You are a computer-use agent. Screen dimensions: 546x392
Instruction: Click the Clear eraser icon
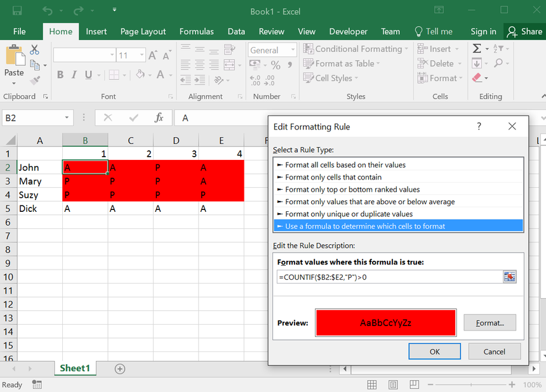pyautogui.click(x=477, y=78)
